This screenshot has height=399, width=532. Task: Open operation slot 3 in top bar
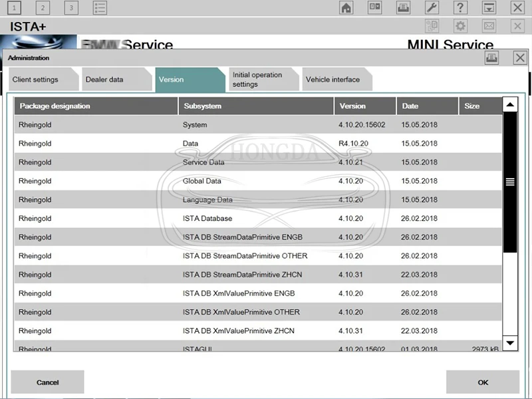click(x=71, y=7)
